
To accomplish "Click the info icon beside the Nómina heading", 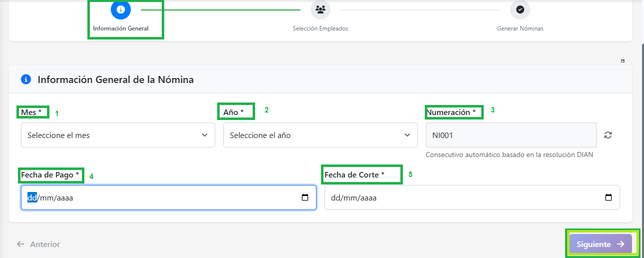I will point(26,79).
